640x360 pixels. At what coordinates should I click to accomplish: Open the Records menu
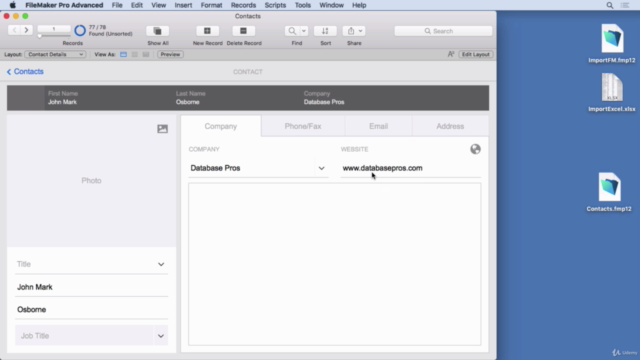[243, 5]
